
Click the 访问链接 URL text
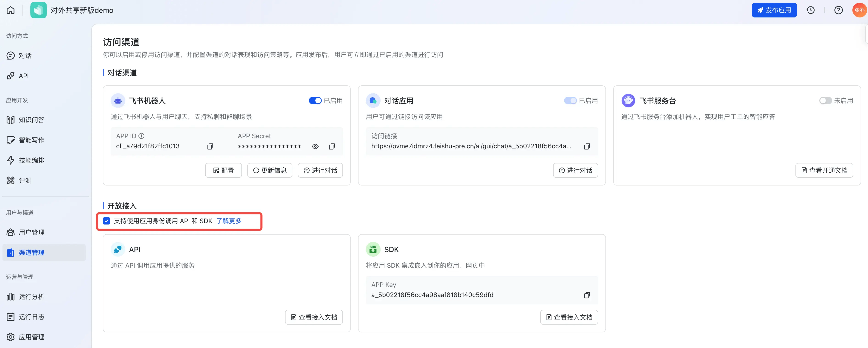point(471,146)
